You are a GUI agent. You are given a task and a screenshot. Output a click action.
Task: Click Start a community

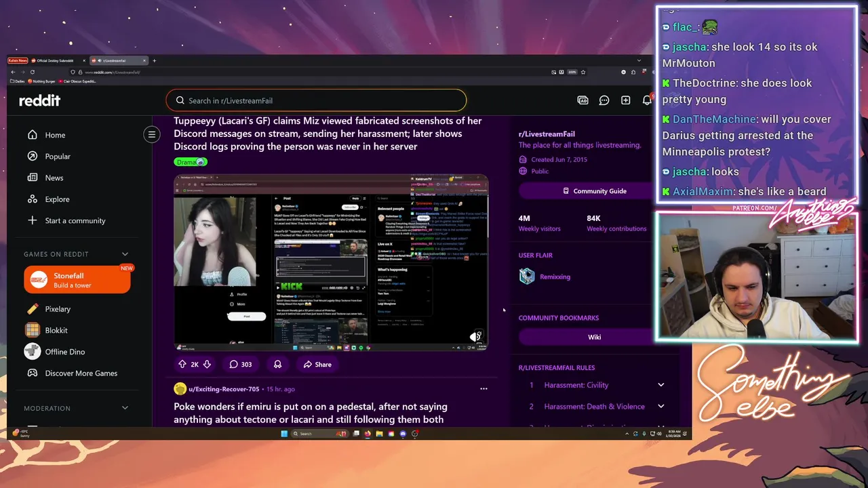(x=66, y=220)
